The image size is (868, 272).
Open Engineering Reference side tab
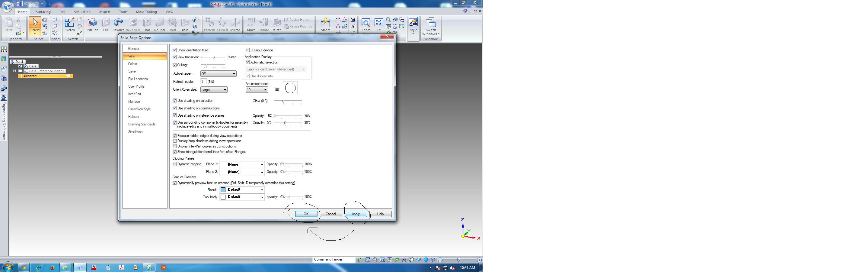point(4,118)
